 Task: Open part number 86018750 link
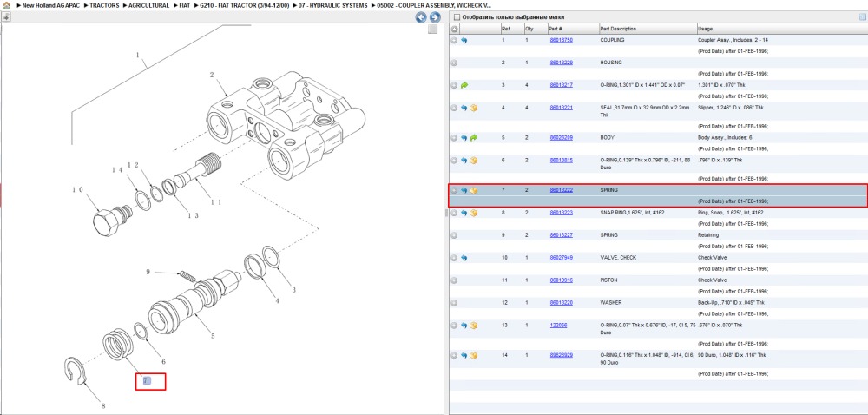(x=561, y=41)
